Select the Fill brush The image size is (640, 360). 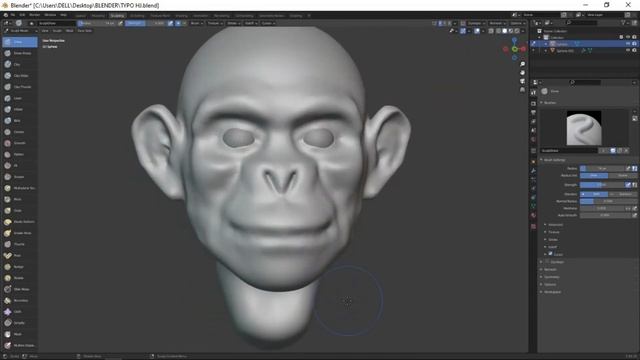[x=20, y=165]
